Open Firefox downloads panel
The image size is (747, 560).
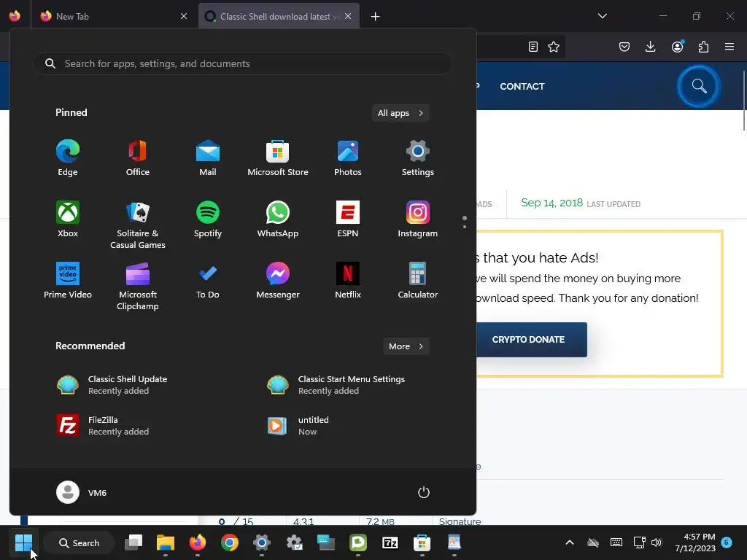pos(650,47)
